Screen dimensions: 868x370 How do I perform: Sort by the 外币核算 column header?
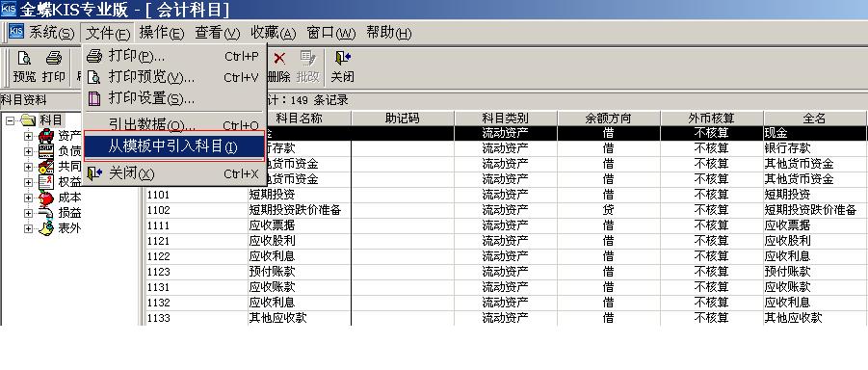click(x=711, y=118)
